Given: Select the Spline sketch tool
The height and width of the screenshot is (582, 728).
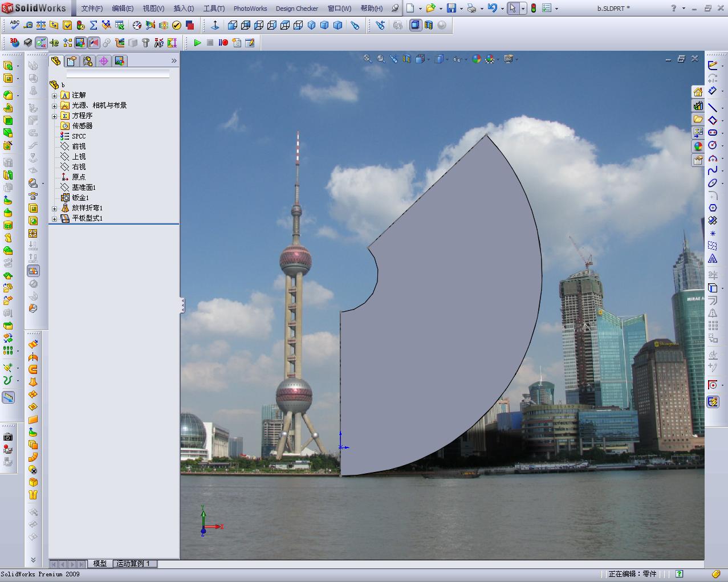Looking at the screenshot, I should (713, 170).
